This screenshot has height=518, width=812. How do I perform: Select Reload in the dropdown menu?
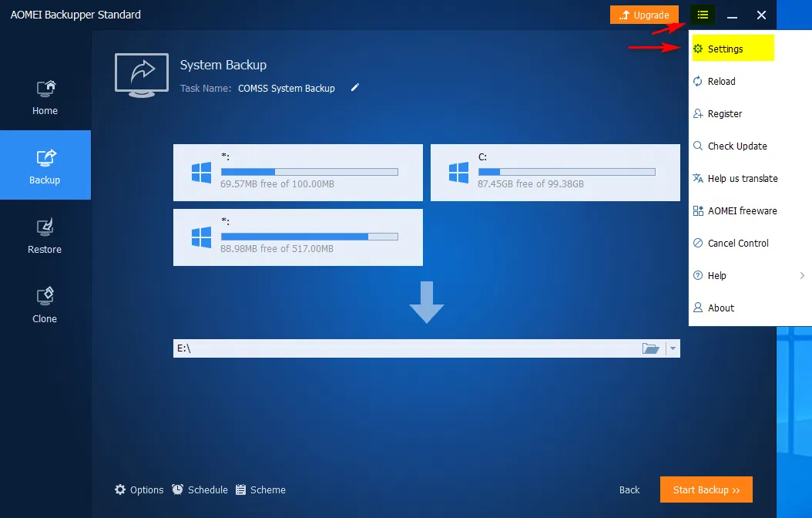(750, 82)
